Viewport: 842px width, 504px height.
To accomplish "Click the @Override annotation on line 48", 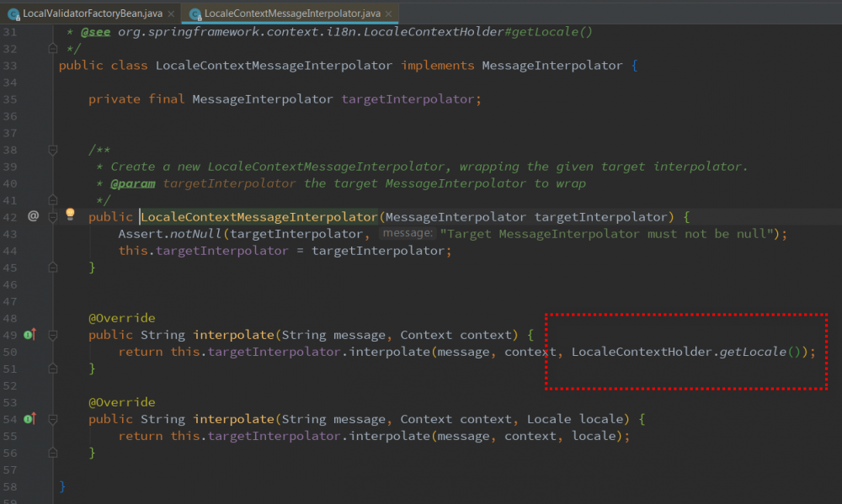I will click(x=122, y=318).
